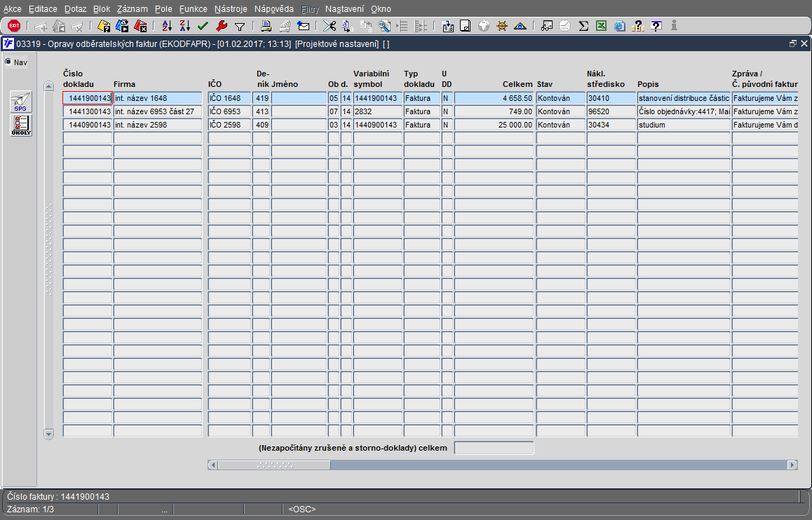Image resolution: width=812 pixels, height=520 pixels.
Task: Click the send mail envelope icon
Action: (x=303, y=25)
